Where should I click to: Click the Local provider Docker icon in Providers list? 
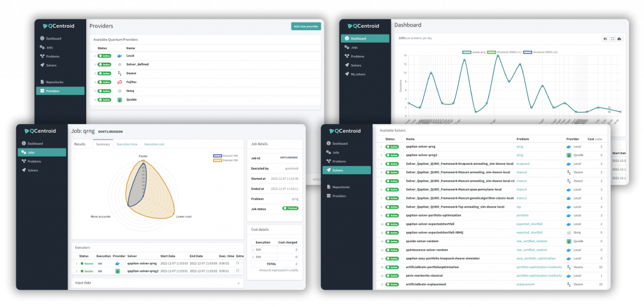pyautogui.click(x=119, y=55)
